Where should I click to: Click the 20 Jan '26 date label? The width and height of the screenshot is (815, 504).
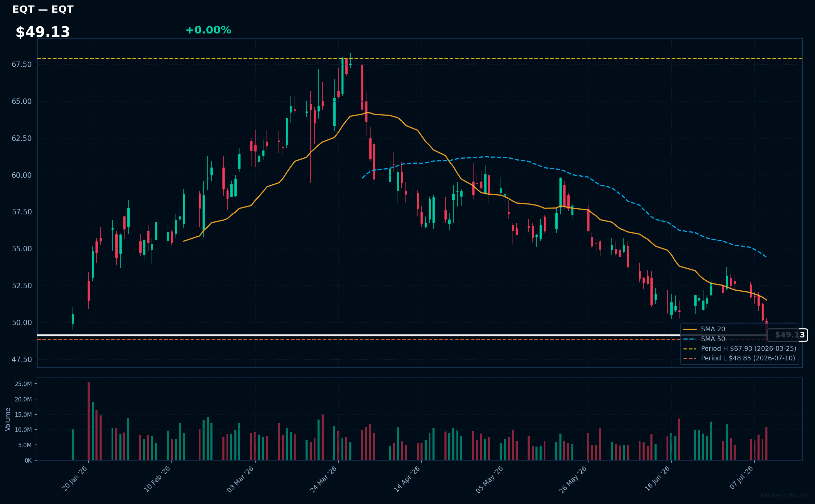click(75, 479)
